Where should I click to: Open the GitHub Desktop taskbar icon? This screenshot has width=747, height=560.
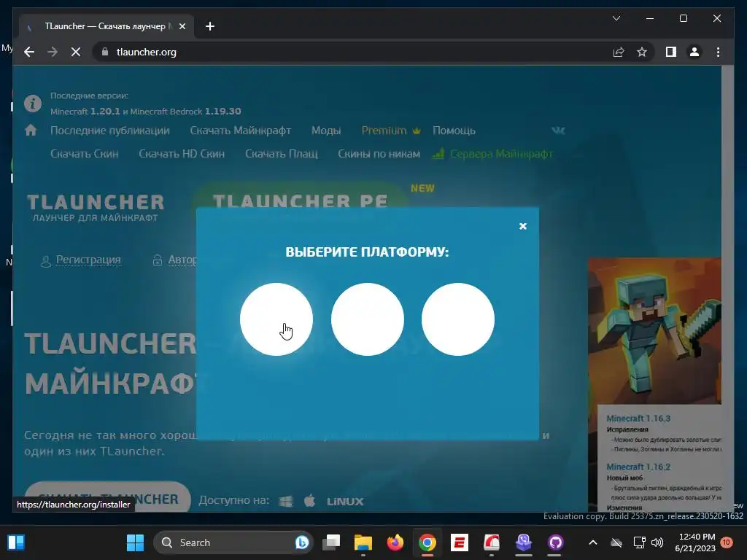point(555,542)
